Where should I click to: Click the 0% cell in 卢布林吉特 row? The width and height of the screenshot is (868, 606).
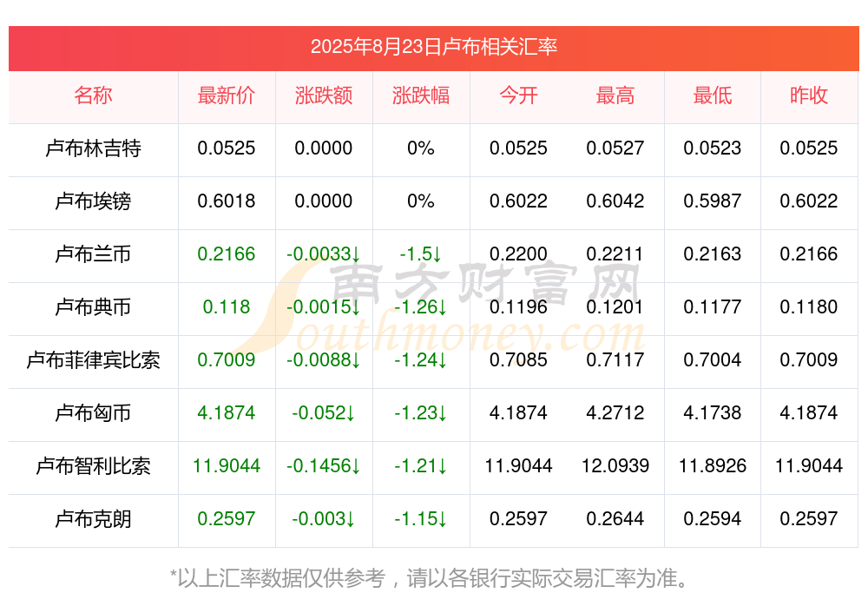(421, 148)
